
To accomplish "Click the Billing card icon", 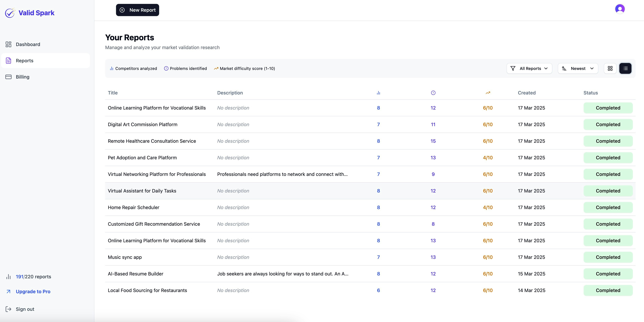I will point(8,77).
